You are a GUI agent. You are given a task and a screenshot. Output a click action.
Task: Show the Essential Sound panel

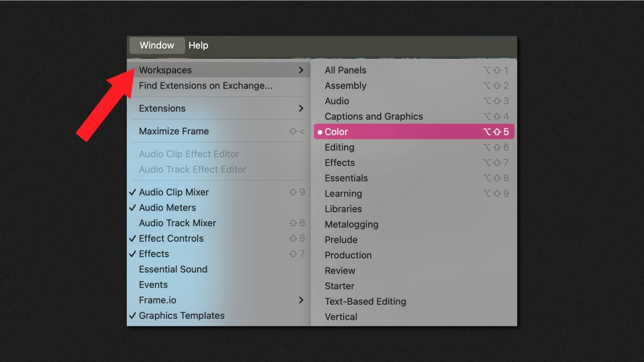pos(173,269)
